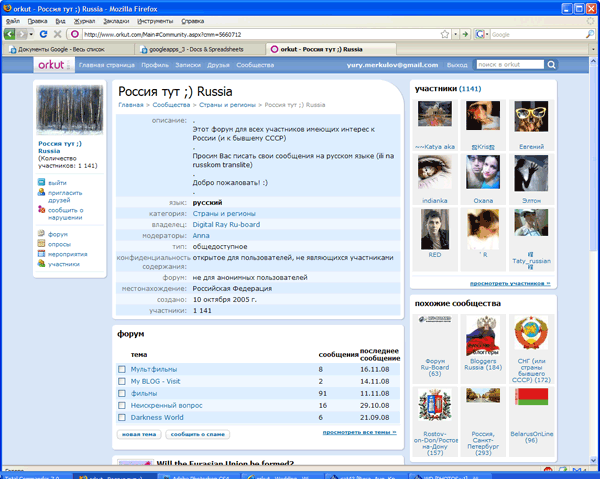The width and height of the screenshot is (600, 479).
Task: Click the Firefox forward arrow button
Action: tap(22, 34)
